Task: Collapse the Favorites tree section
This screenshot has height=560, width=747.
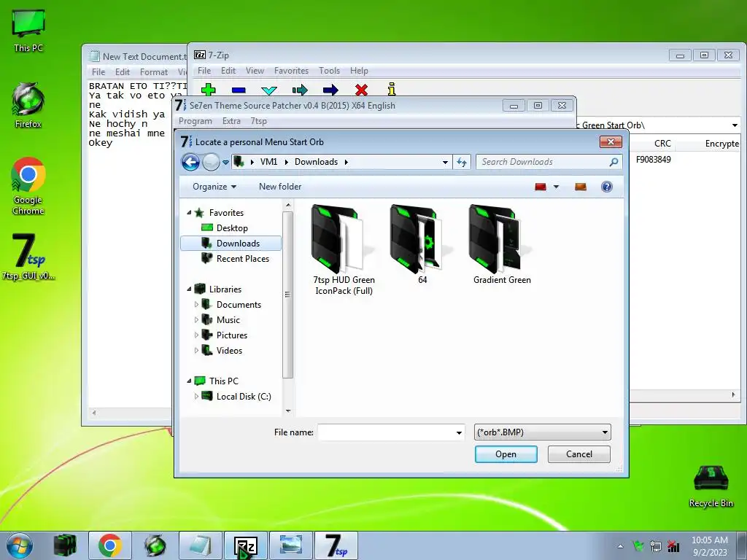Action: (x=189, y=213)
